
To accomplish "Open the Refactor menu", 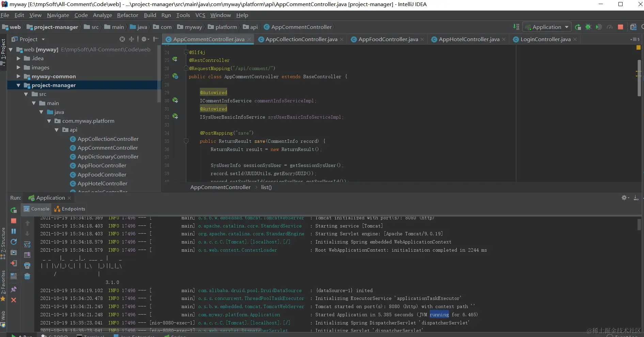I will click(127, 15).
